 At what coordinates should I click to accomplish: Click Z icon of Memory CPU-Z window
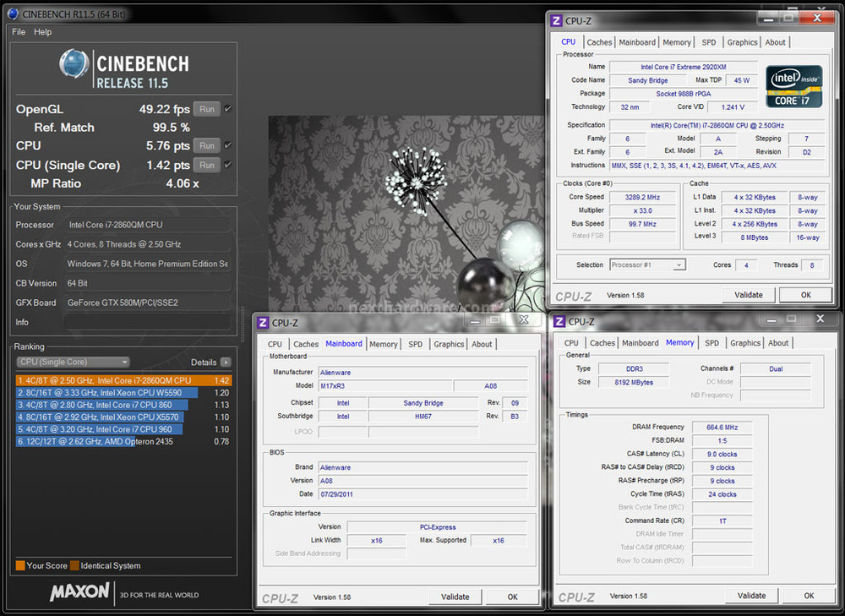point(559,322)
